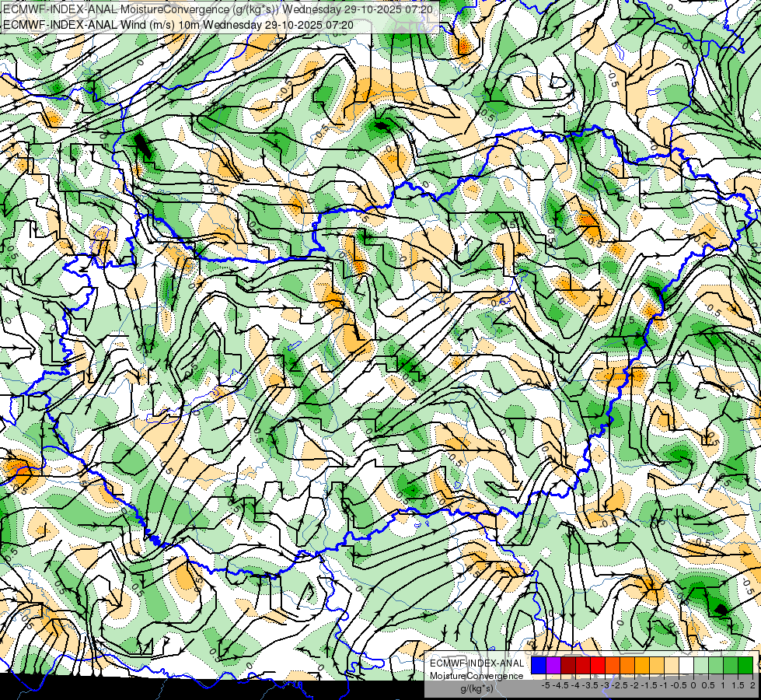The width and height of the screenshot is (761, 700).
Task: Click the bright red swatch between -3.5 and -3
Action: tap(598, 666)
